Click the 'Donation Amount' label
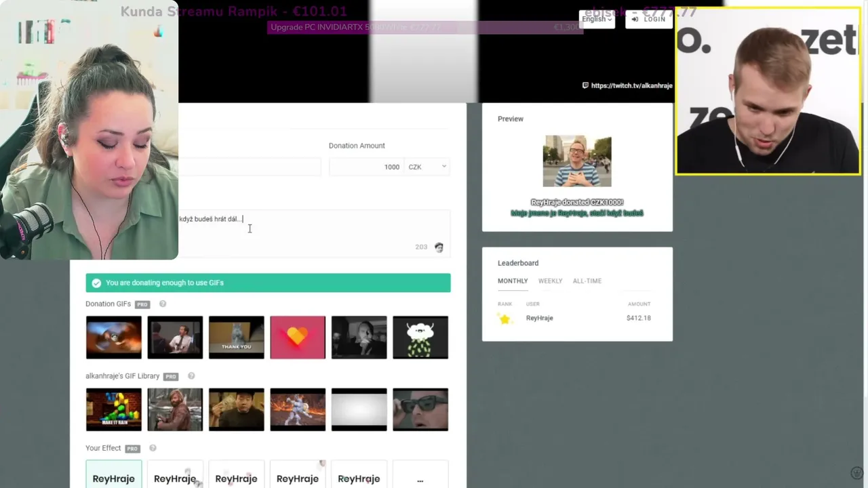Viewport: 868px width, 488px height. [357, 146]
